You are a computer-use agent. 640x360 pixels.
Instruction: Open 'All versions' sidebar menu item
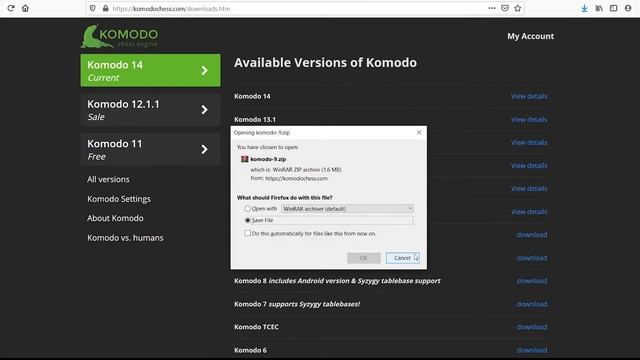[108, 179]
